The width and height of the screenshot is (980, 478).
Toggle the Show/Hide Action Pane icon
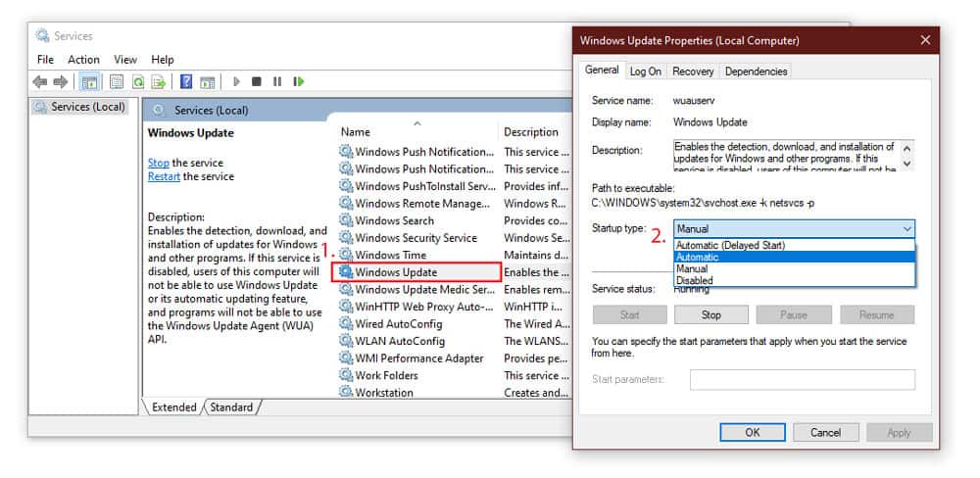(x=208, y=82)
